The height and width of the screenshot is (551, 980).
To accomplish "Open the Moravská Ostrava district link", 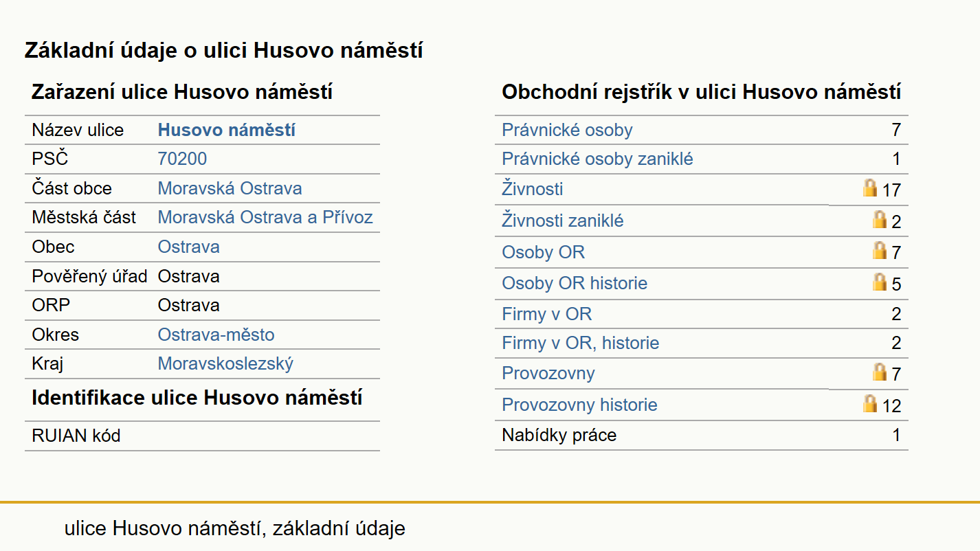I will 230,188.
